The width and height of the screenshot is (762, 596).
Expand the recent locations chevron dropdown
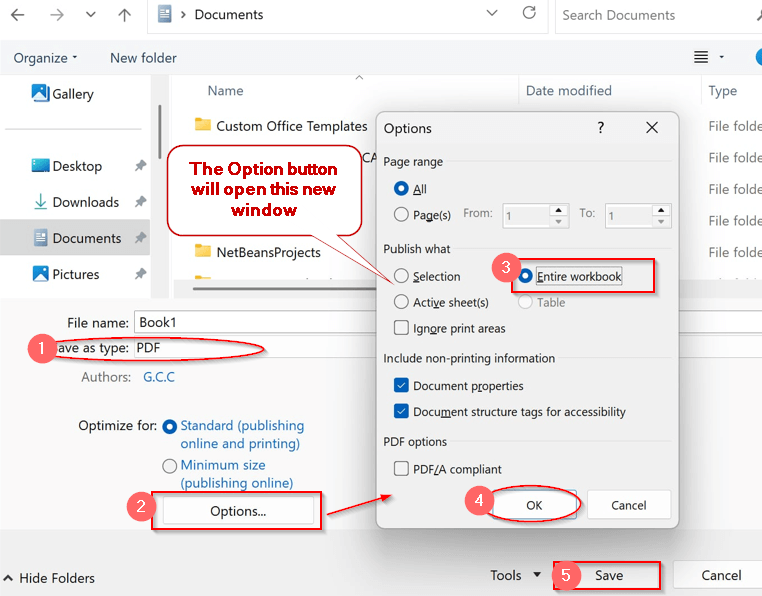coord(91,15)
